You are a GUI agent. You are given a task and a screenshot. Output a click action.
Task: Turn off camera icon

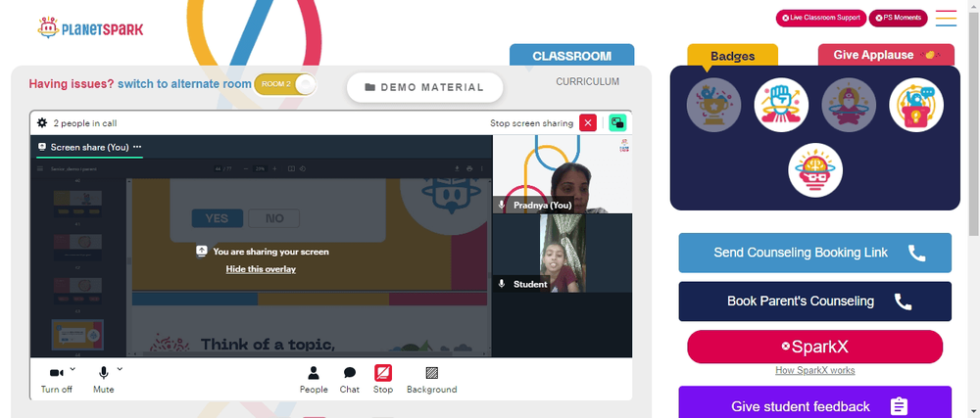tap(56, 373)
